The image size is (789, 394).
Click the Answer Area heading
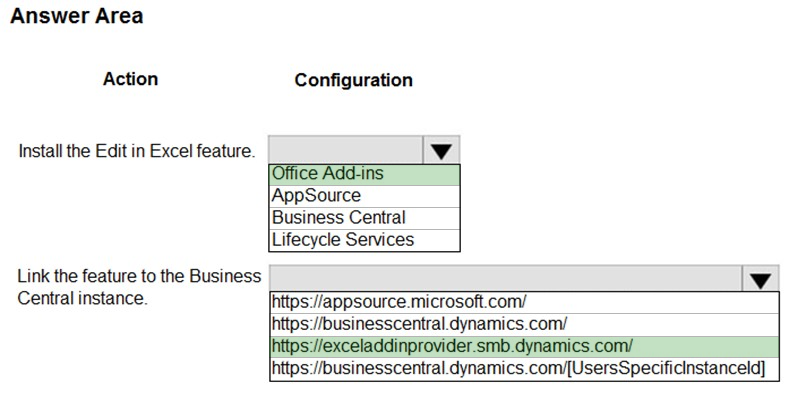[76, 16]
